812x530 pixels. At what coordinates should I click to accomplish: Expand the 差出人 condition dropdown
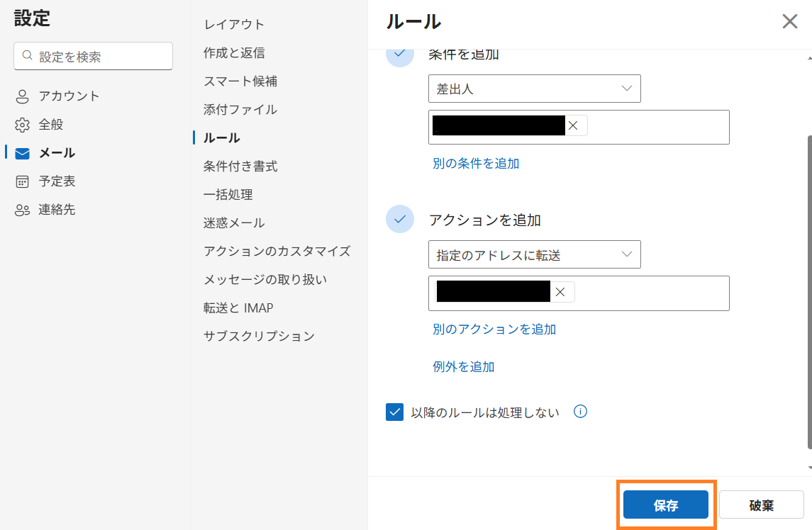534,89
